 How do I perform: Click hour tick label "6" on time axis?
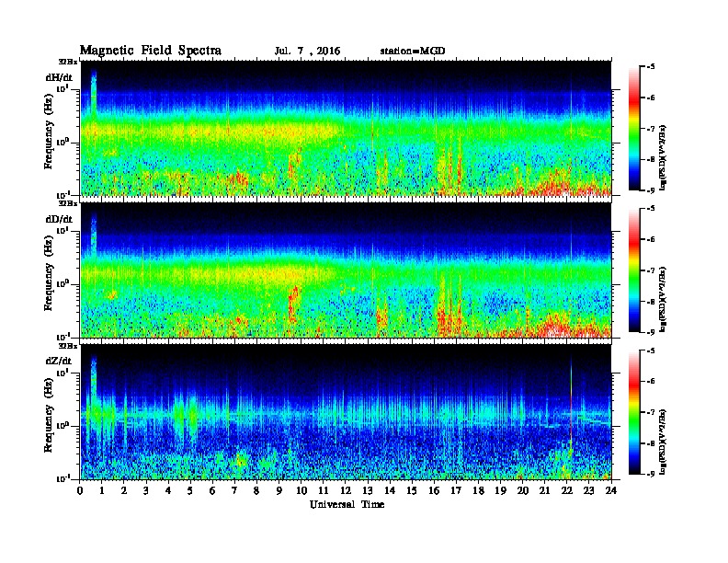click(x=212, y=491)
